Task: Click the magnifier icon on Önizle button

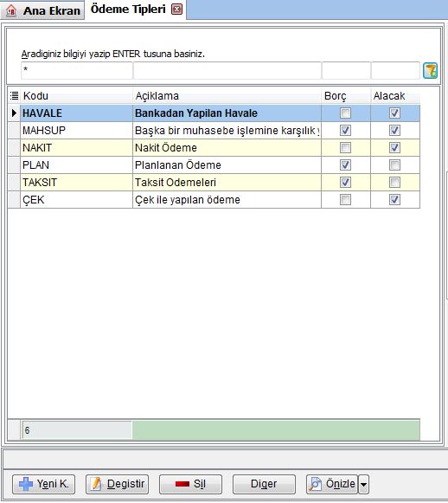Action: 315,484
